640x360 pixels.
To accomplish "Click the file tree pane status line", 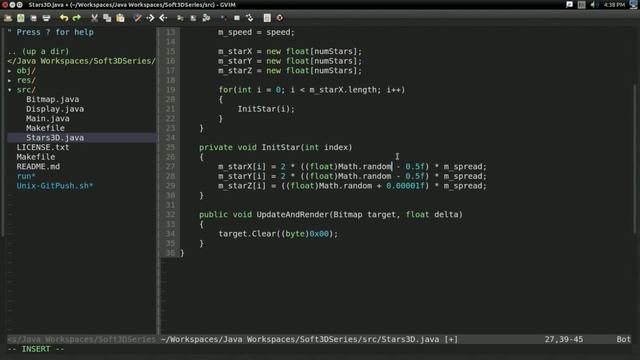I will click(82, 340).
